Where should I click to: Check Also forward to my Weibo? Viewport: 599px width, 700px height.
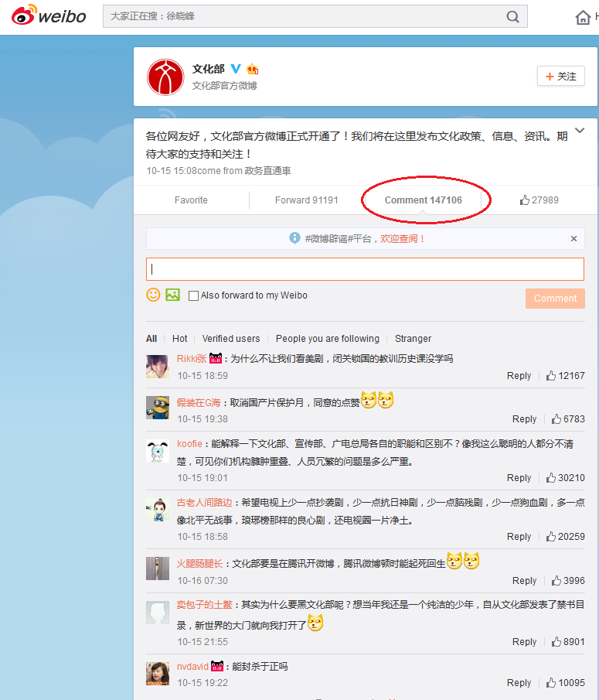(x=193, y=295)
